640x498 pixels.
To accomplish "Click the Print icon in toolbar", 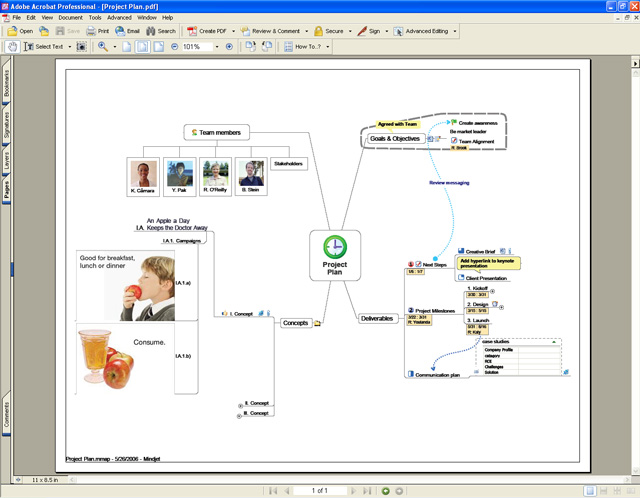I will [x=97, y=31].
